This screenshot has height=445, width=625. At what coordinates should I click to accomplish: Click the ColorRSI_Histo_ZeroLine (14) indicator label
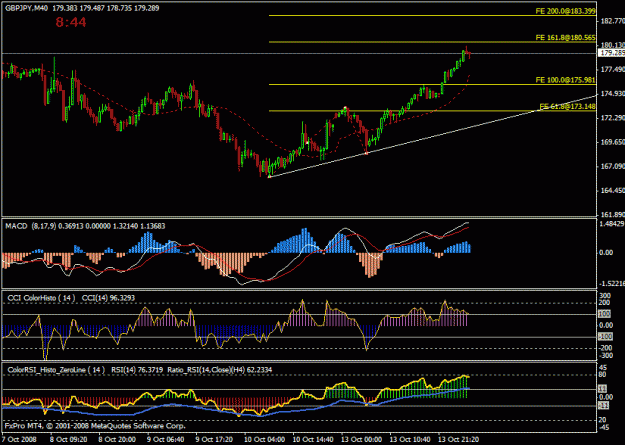(56, 370)
